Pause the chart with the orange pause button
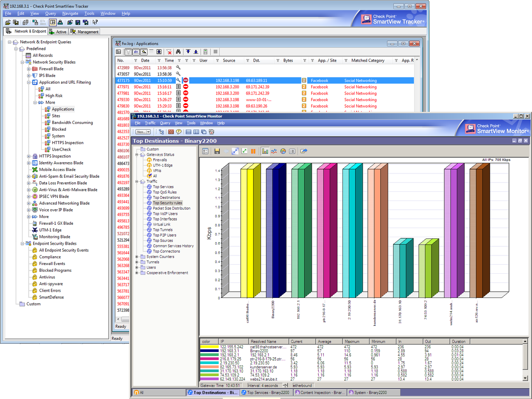The height and width of the screenshot is (399, 532). pos(253,151)
